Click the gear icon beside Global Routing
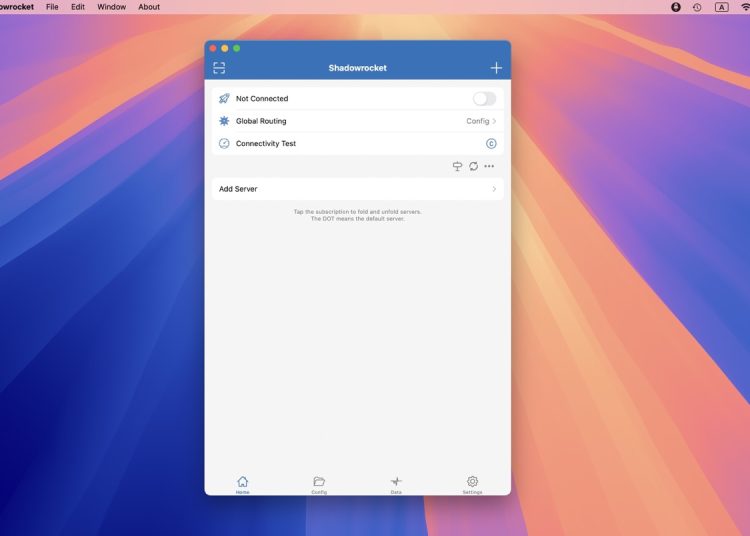The width and height of the screenshot is (750, 536). click(224, 121)
